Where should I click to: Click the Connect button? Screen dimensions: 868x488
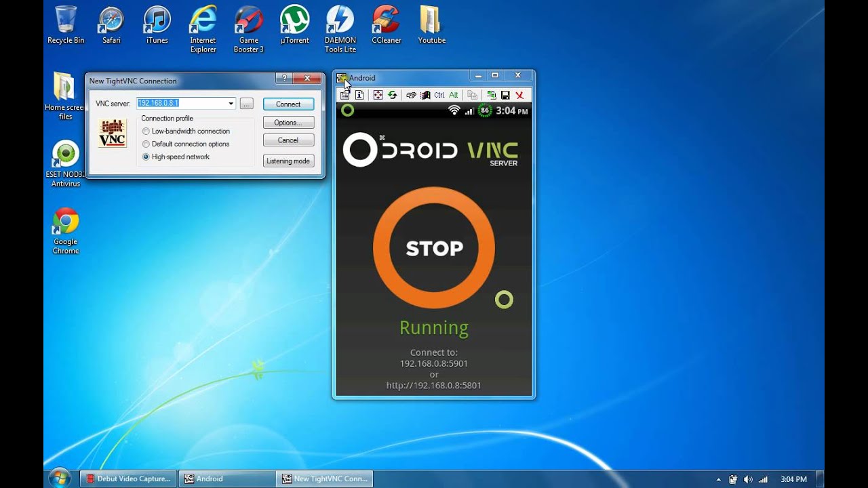[x=288, y=104]
